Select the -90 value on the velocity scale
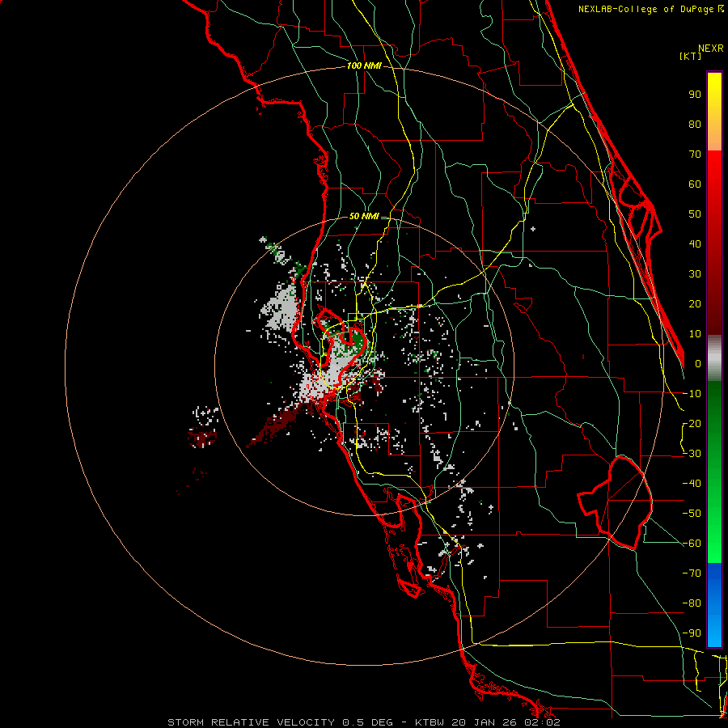Screen dimensions: 728x728 coord(692,633)
